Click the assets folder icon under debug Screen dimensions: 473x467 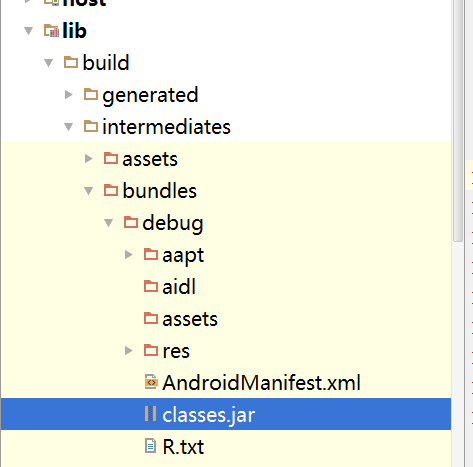[x=151, y=318]
